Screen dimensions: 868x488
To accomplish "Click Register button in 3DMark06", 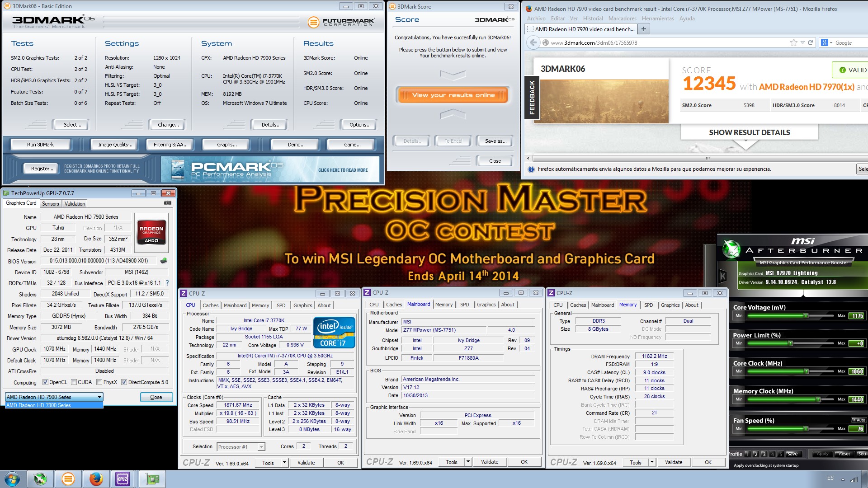I will click(42, 169).
